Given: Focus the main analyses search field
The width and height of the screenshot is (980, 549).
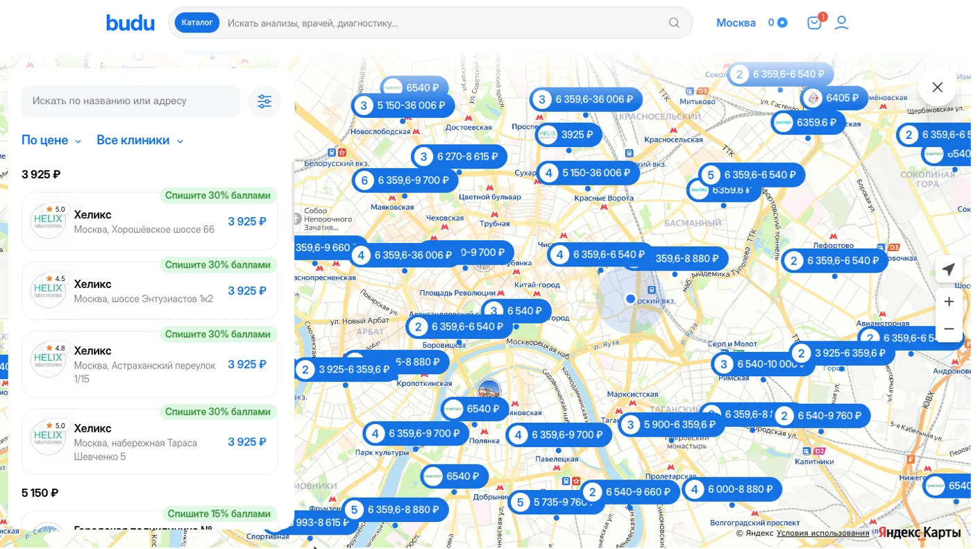Looking at the screenshot, I should point(444,23).
